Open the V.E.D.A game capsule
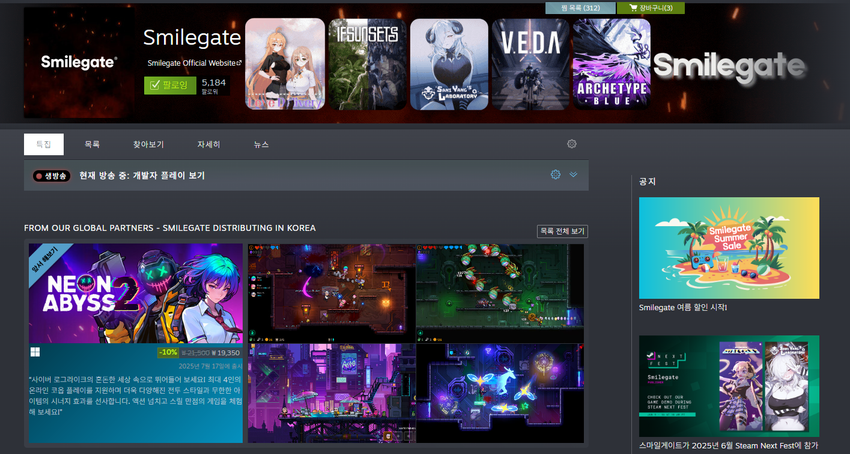The width and height of the screenshot is (850, 454). click(531, 64)
